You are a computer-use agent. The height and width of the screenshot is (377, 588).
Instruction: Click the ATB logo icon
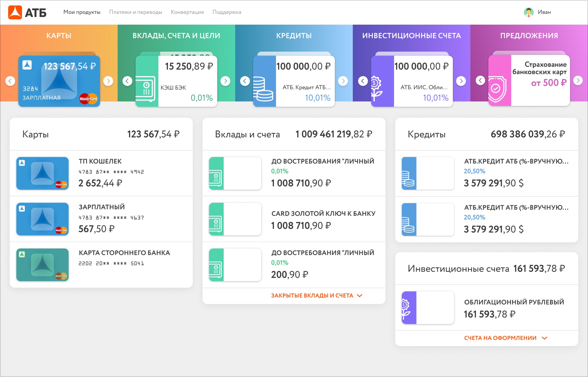pyautogui.click(x=15, y=12)
